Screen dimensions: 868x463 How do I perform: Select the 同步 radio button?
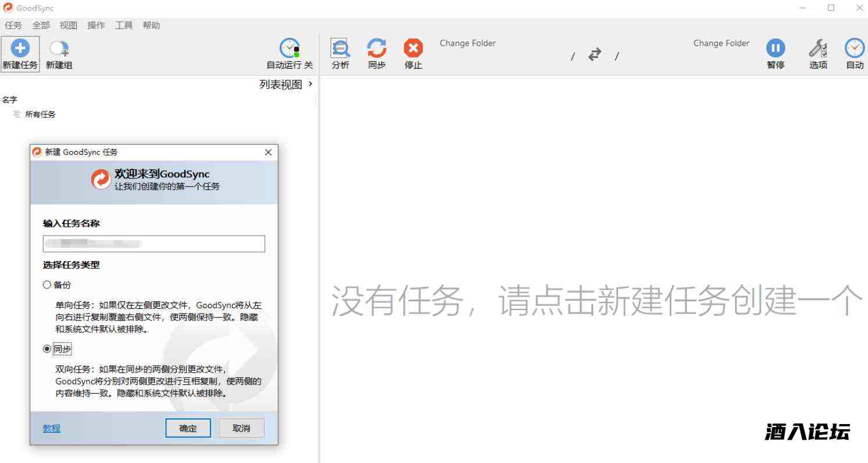coord(47,349)
